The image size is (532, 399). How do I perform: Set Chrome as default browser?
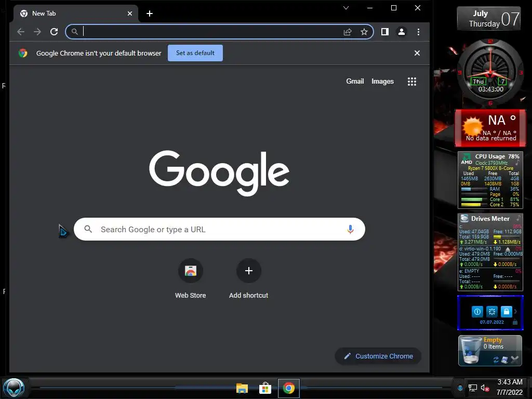pyautogui.click(x=195, y=53)
